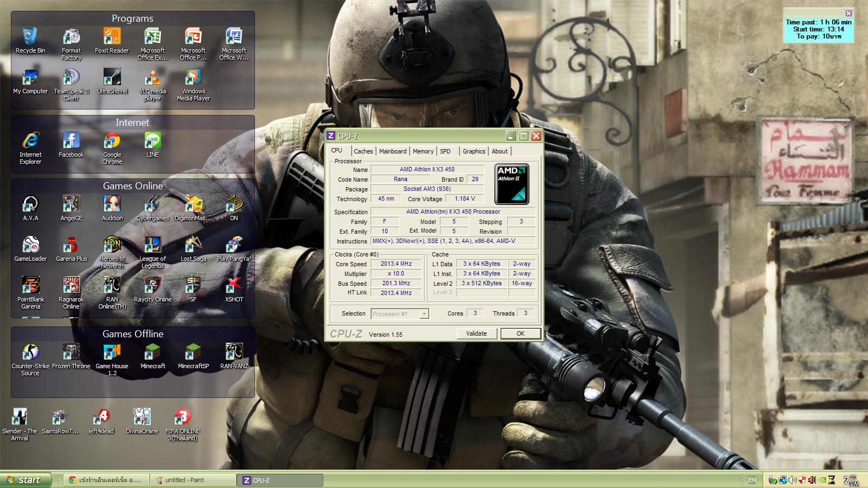868x488 pixels.
Task: Launch Slender - The Arrival icon
Action: [20, 425]
